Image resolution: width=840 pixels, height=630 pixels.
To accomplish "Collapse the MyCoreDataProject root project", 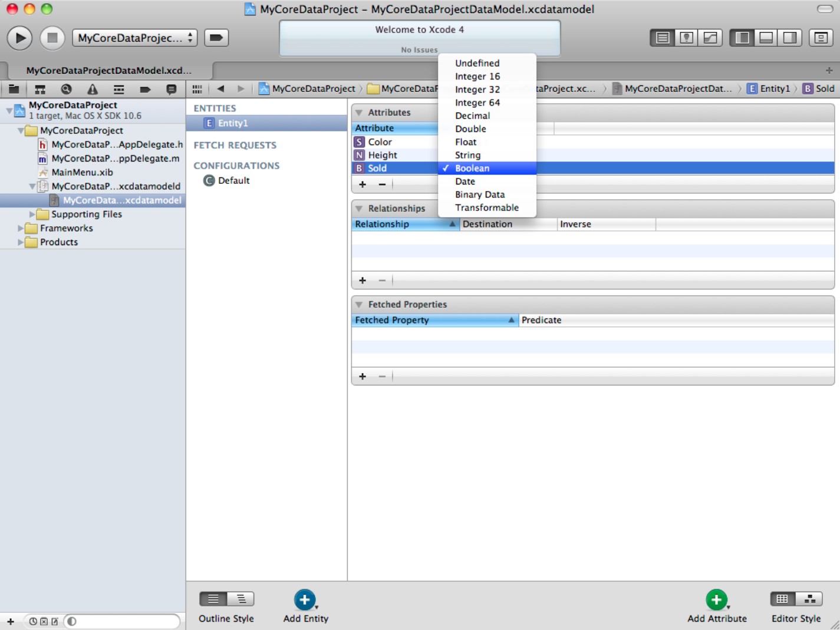I will pos(9,110).
